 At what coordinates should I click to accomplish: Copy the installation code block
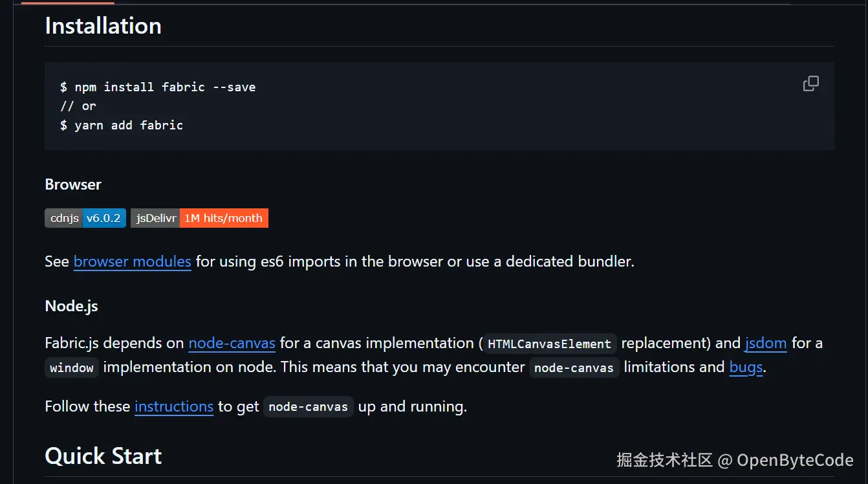coord(810,83)
